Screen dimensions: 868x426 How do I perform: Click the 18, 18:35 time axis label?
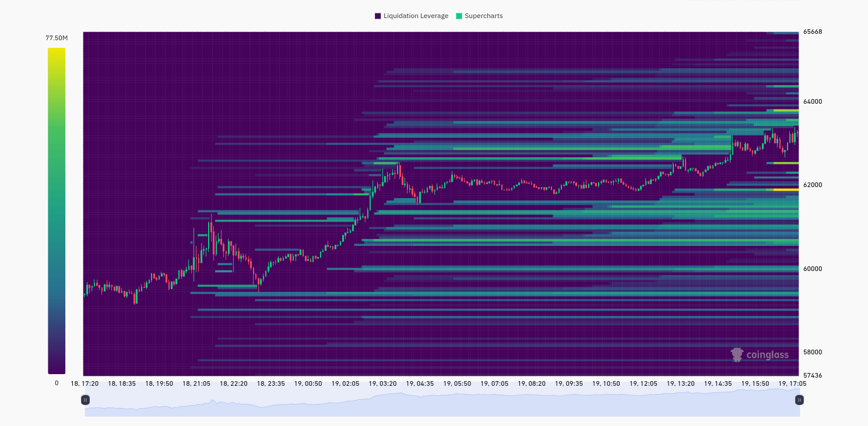pos(122,383)
